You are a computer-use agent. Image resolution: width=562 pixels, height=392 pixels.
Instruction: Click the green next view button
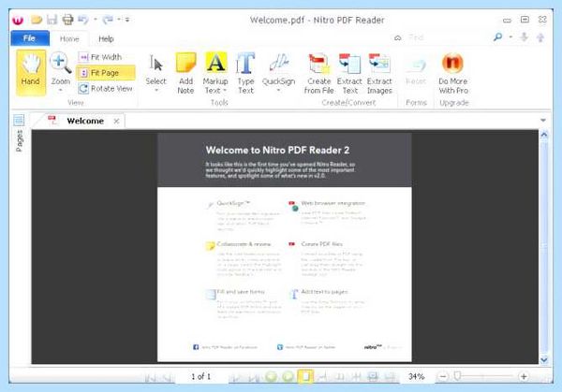pyautogui.click(x=288, y=376)
